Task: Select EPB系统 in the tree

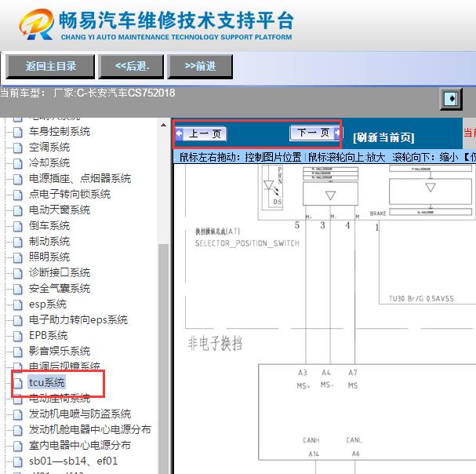Action: pyautogui.click(x=49, y=335)
